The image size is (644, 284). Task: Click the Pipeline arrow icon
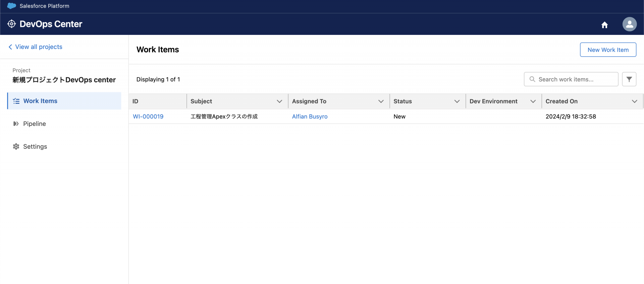click(x=16, y=124)
